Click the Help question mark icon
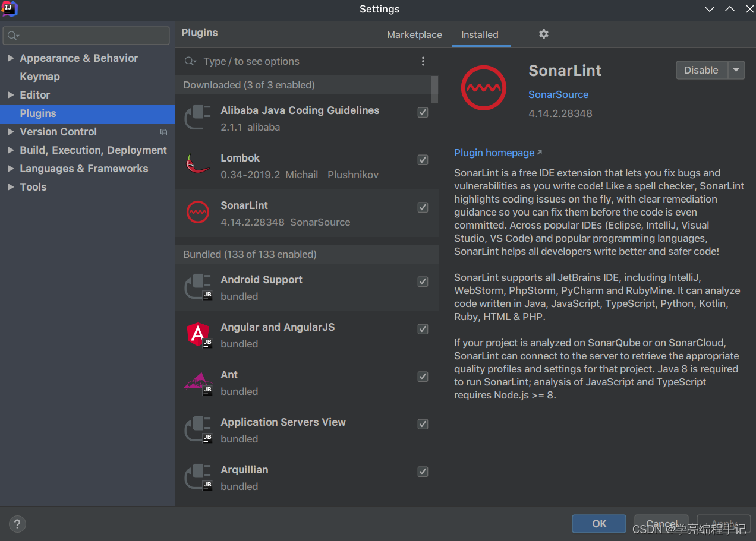Screen dimensions: 756x541 (17, 524)
